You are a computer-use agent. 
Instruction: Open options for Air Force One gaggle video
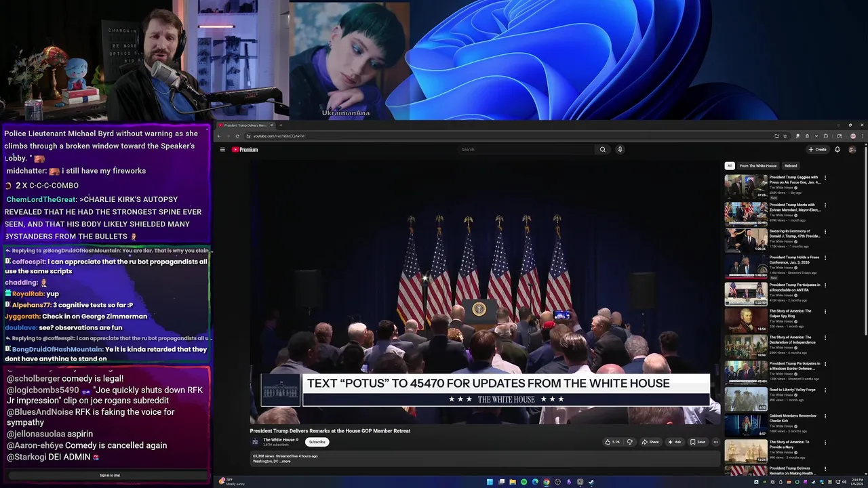tap(825, 178)
